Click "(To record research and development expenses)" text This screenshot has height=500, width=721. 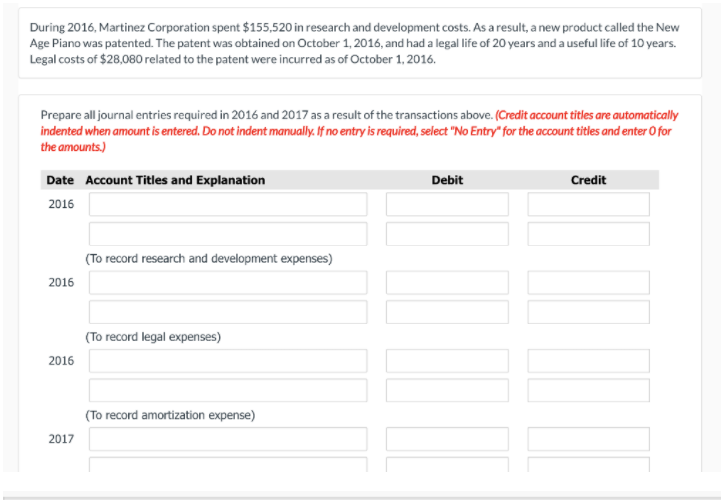point(209,259)
